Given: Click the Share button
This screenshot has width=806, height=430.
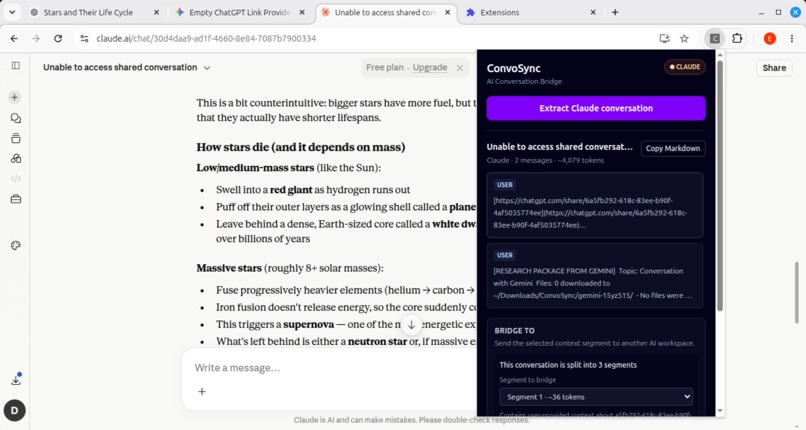Looking at the screenshot, I should tap(774, 68).
